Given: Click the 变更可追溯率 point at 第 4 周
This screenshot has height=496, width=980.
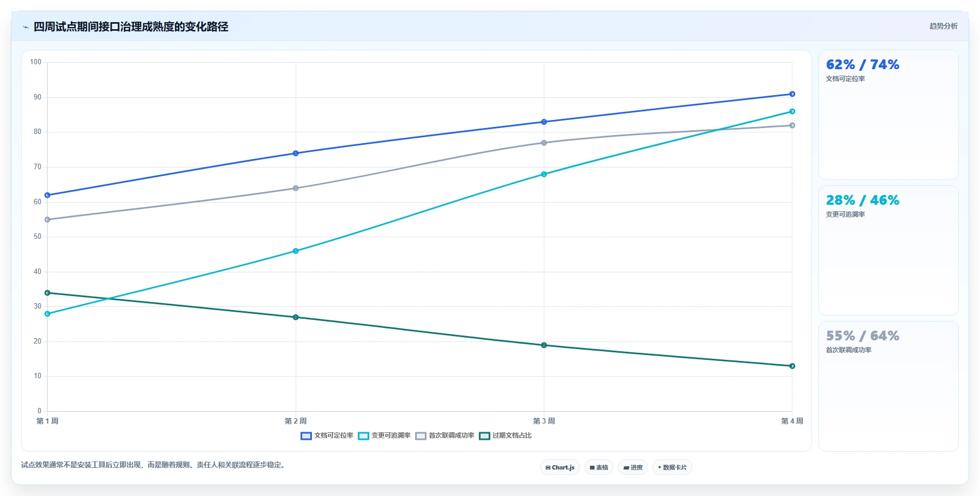Looking at the screenshot, I should coord(792,111).
